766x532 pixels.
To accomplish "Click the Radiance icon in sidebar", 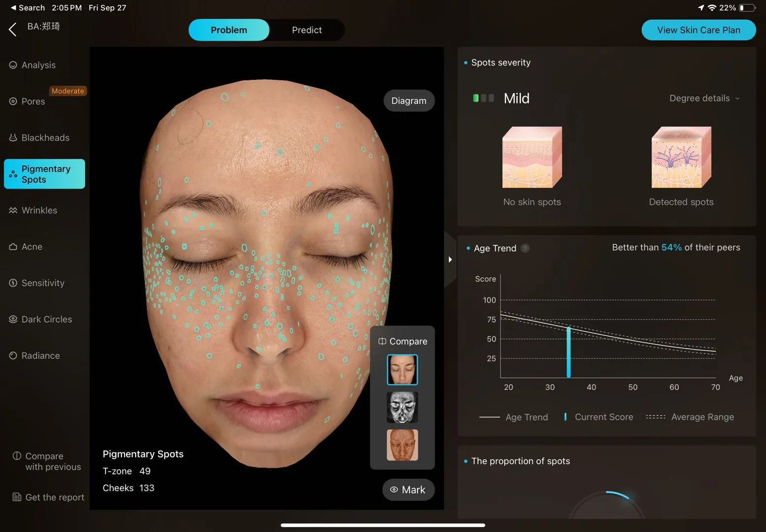I will [x=13, y=356].
